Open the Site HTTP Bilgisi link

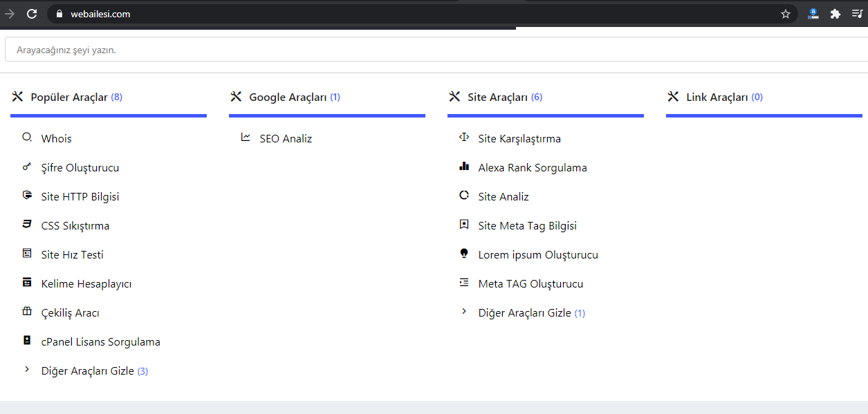click(80, 197)
